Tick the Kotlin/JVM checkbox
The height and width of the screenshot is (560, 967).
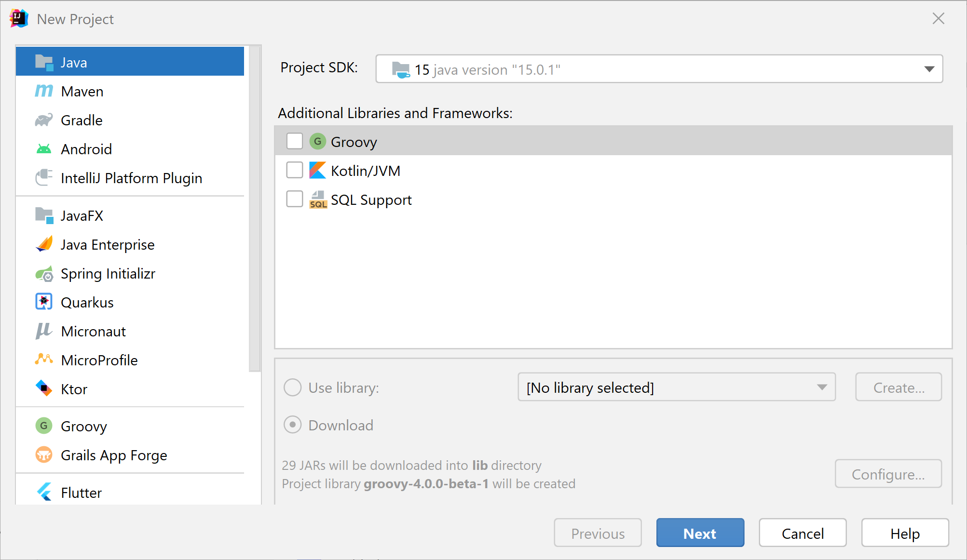[295, 170]
